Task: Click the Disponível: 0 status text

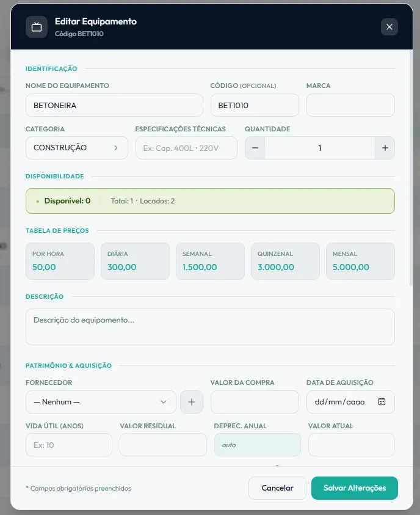Action: [x=67, y=200]
